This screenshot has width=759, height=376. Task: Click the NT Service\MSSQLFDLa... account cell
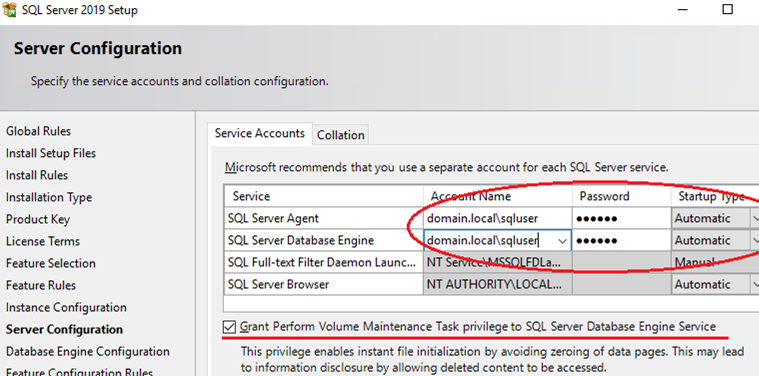pyautogui.click(x=498, y=262)
